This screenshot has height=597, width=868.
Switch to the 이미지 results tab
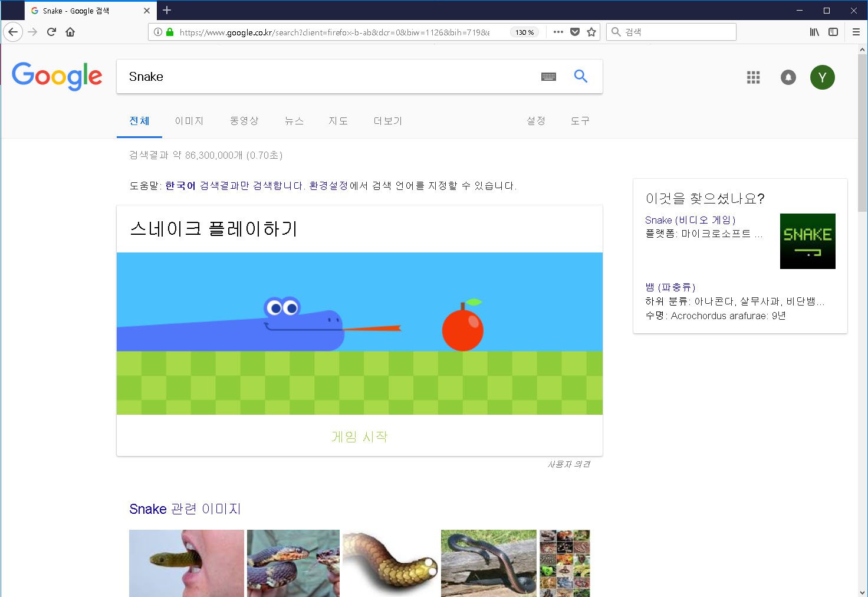(189, 121)
